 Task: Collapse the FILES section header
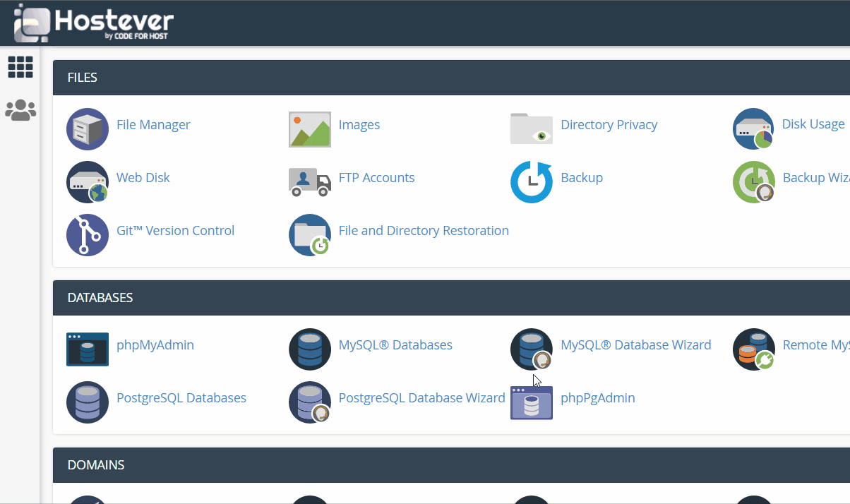(x=451, y=78)
